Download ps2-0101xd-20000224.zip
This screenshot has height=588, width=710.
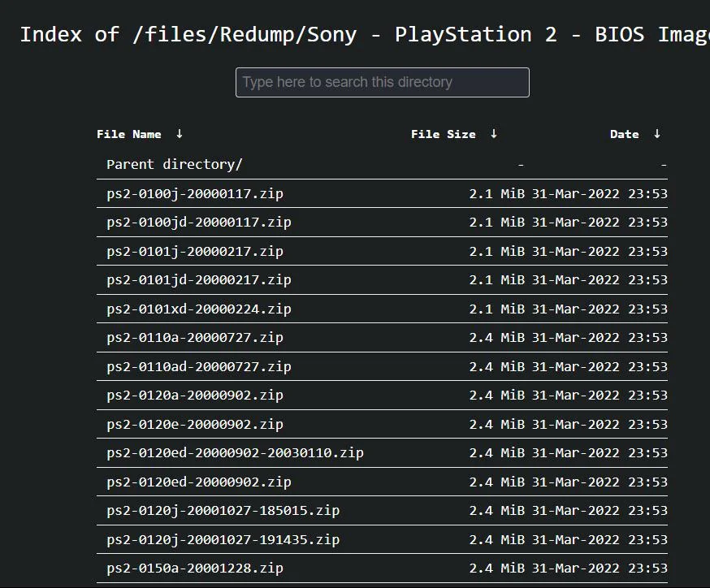[198, 309]
